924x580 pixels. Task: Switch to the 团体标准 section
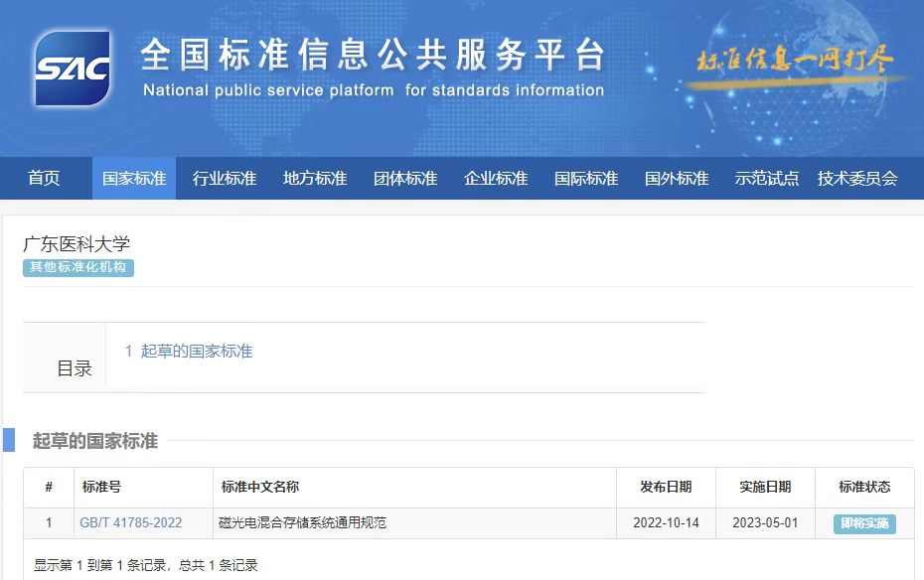(x=405, y=178)
